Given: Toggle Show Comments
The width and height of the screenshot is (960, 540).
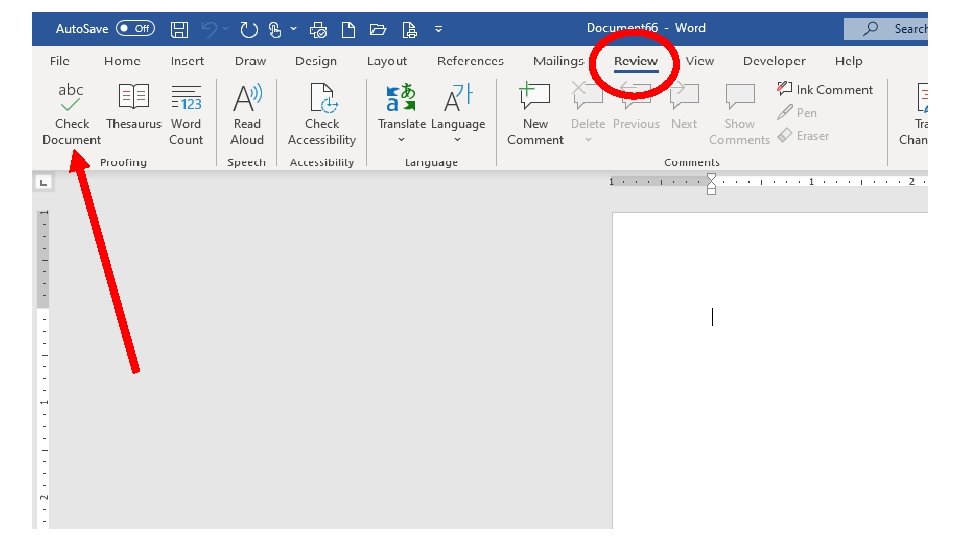Looking at the screenshot, I should pos(740,114).
